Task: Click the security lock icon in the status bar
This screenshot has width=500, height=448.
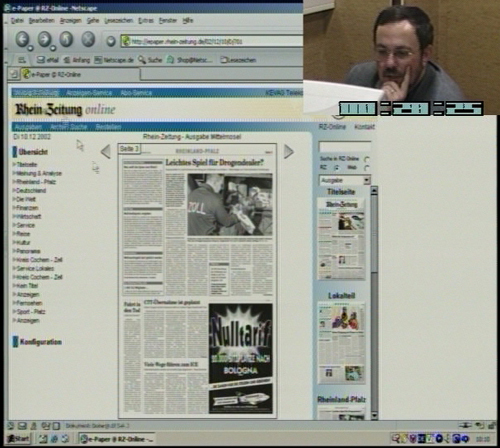Action: coord(492,425)
